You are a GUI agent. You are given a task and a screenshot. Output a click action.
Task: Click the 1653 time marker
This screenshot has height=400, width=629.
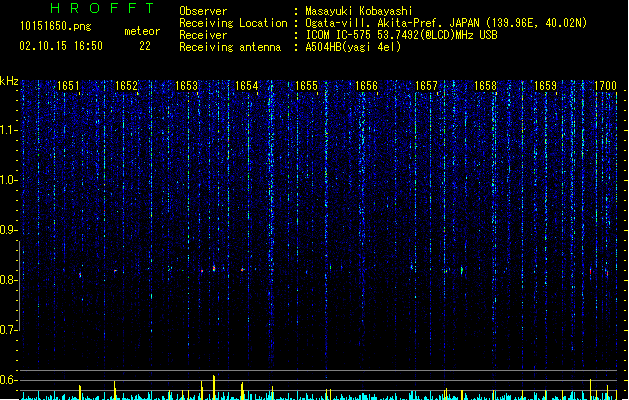tap(187, 86)
